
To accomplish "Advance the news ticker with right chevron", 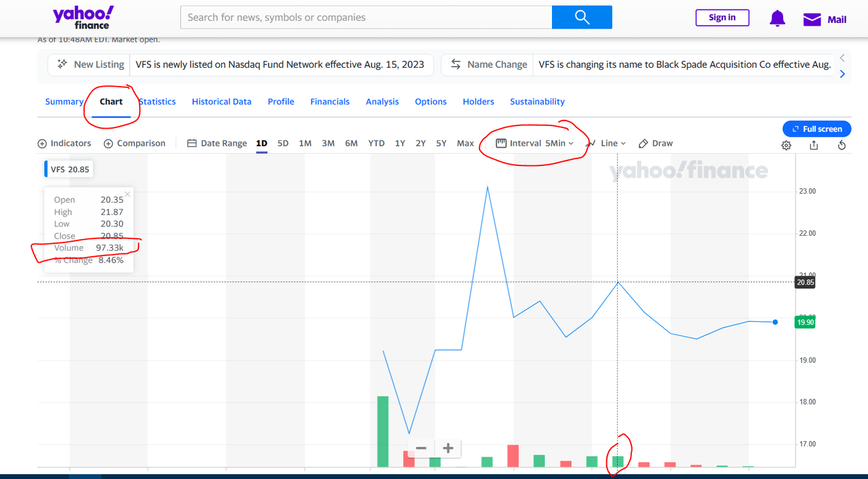I will (842, 74).
